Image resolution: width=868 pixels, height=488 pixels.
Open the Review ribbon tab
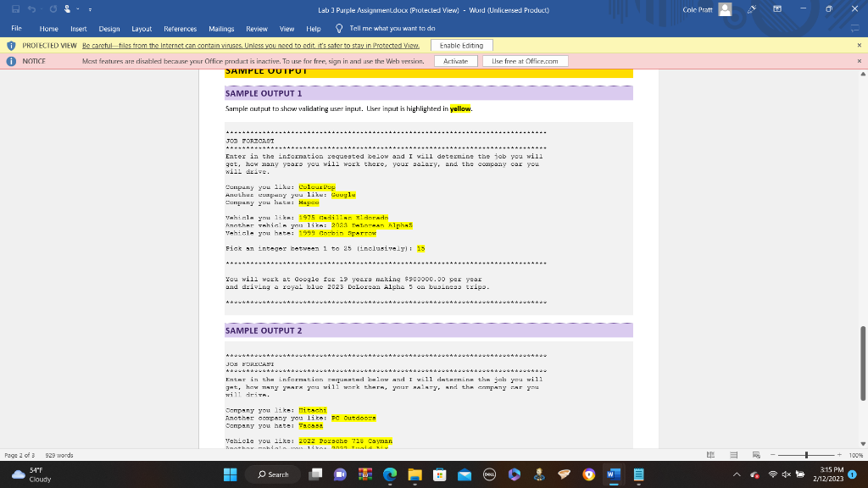click(x=257, y=29)
